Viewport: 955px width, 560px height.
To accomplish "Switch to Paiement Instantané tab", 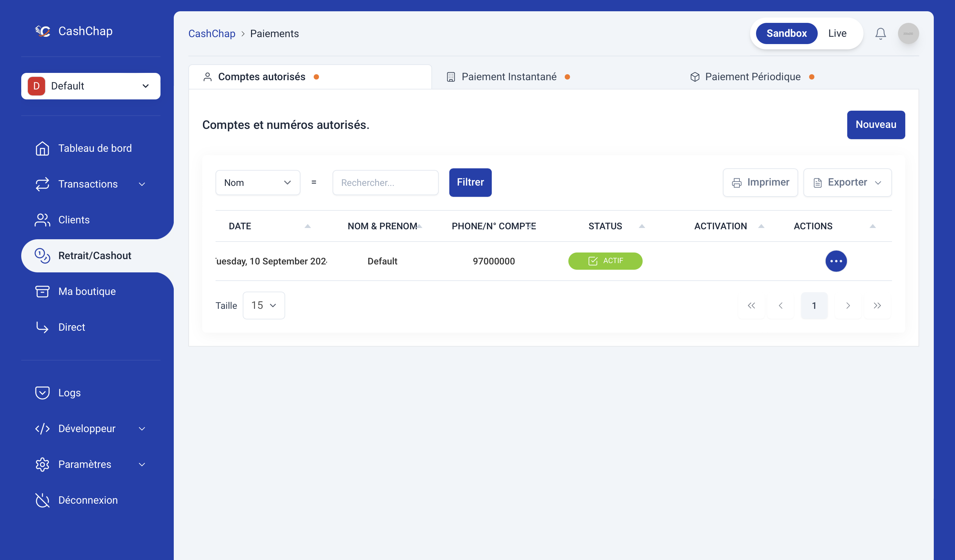I will [x=509, y=77].
